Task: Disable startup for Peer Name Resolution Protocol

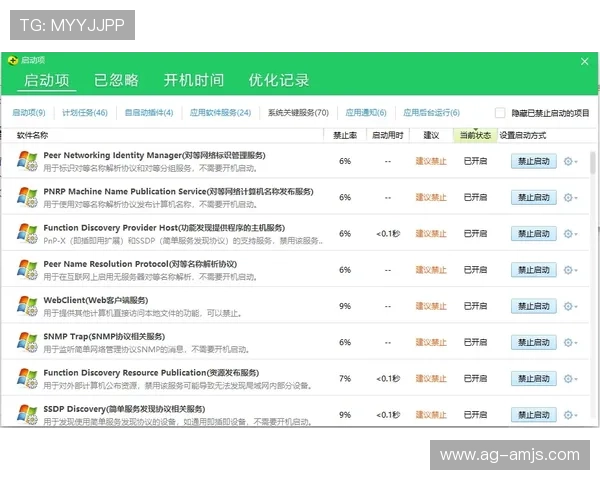Action: (533, 270)
